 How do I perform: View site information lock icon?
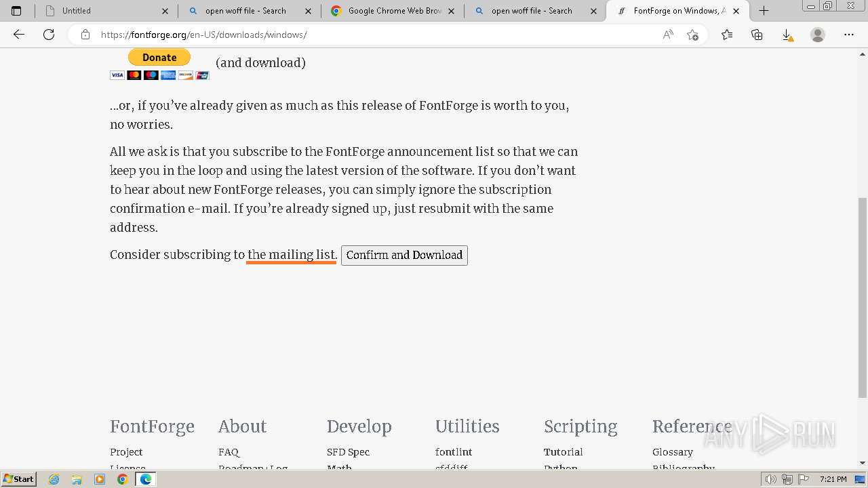tap(85, 35)
